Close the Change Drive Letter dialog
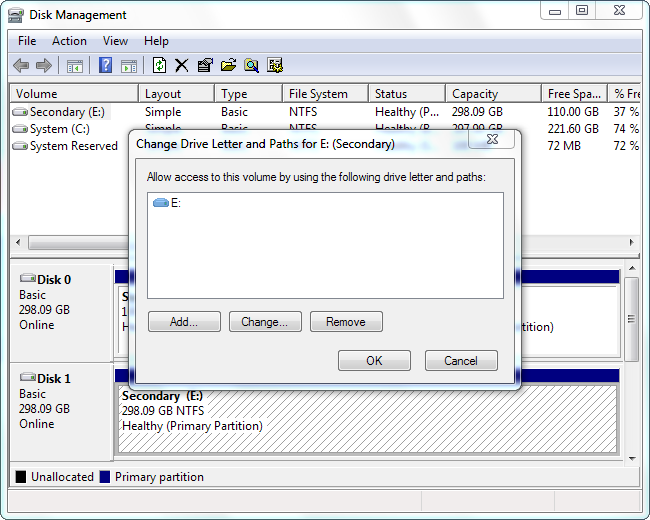Image resolution: width=650 pixels, height=520 pixels. coord(492,139)
